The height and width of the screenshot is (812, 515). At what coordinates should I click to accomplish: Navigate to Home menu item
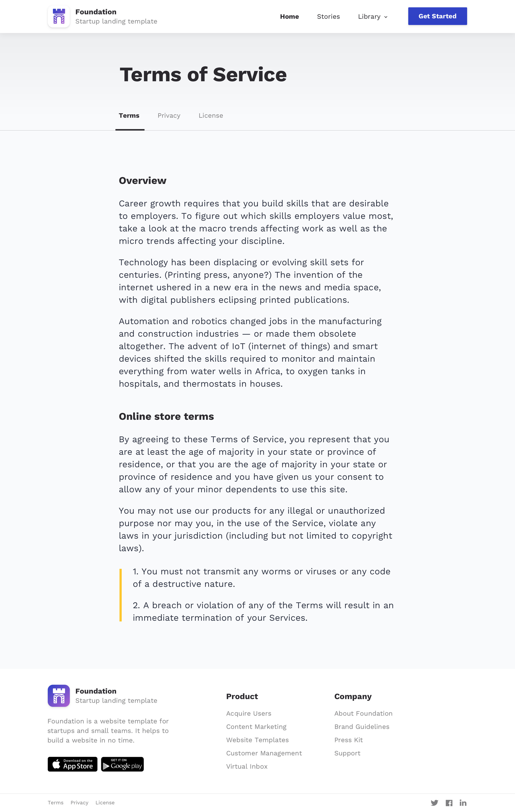tap(289, 17)
